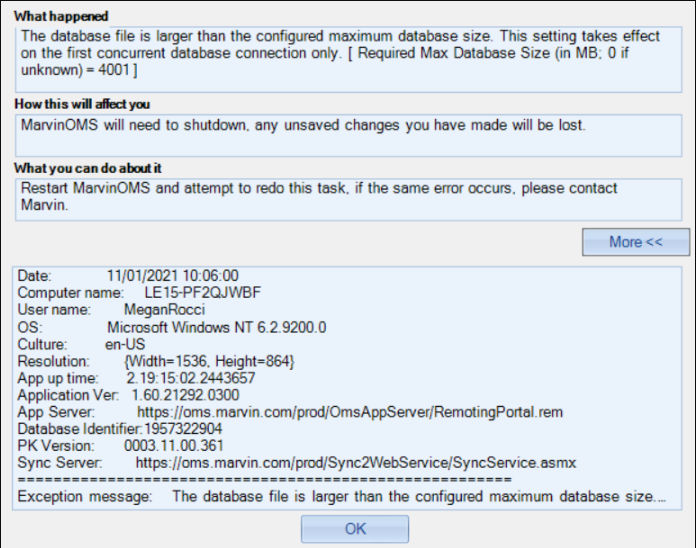Image resolution: width=696 pixels, height=548 pixels.
Task: Click the User name MeganRocci line
Action: point(111,309)
